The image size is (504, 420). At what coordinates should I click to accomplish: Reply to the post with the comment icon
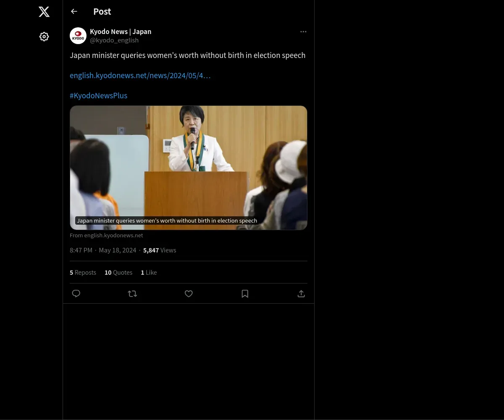(76, 294)
